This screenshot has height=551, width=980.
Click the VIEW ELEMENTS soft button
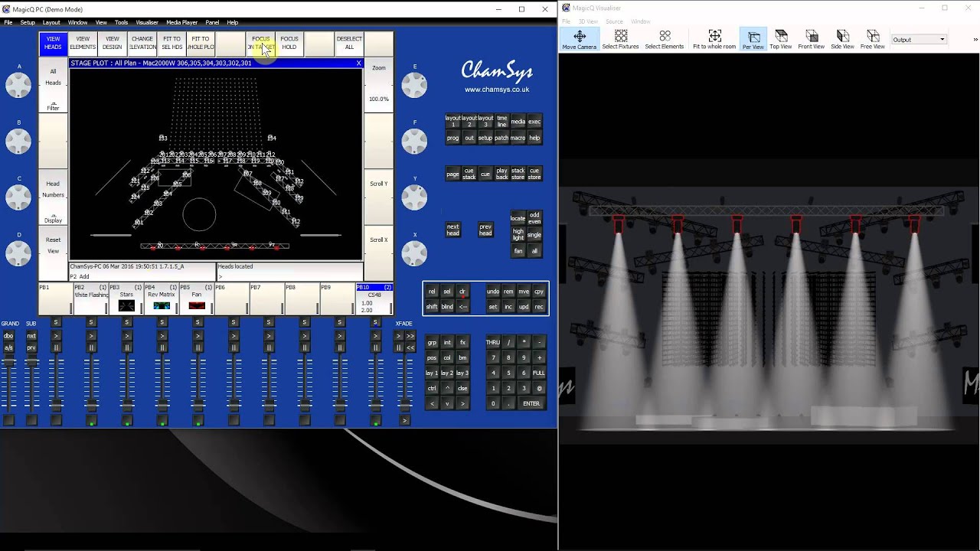point(83,43)
